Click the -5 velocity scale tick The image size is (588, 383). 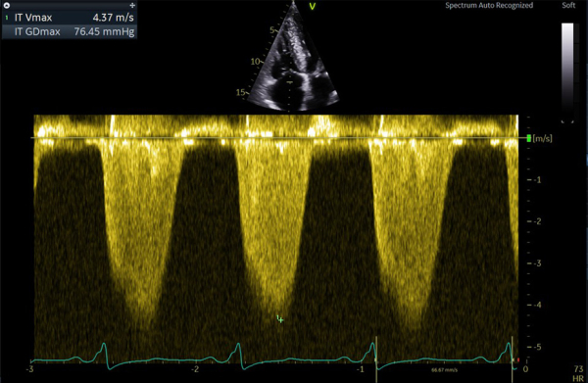tap(535, 347)
